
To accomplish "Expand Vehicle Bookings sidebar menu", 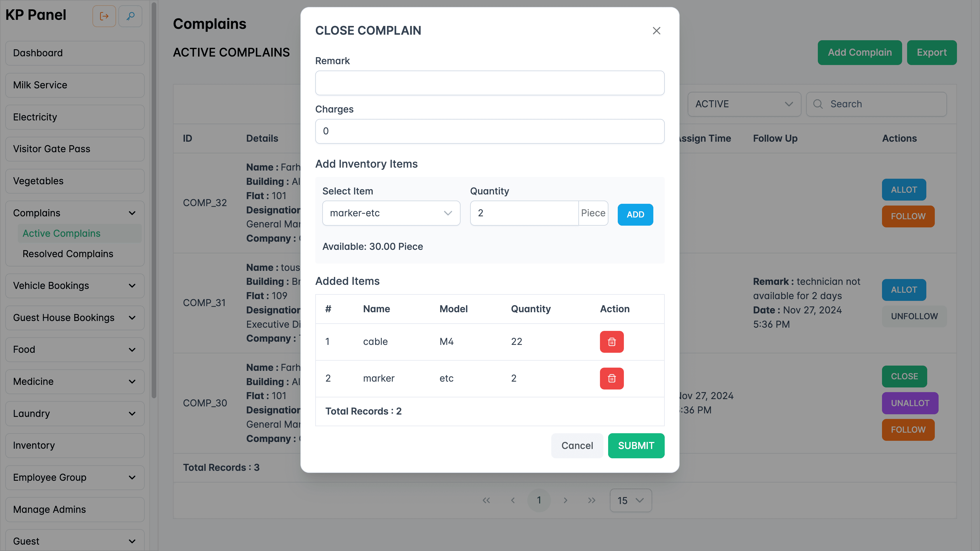I will click(75, 286).
